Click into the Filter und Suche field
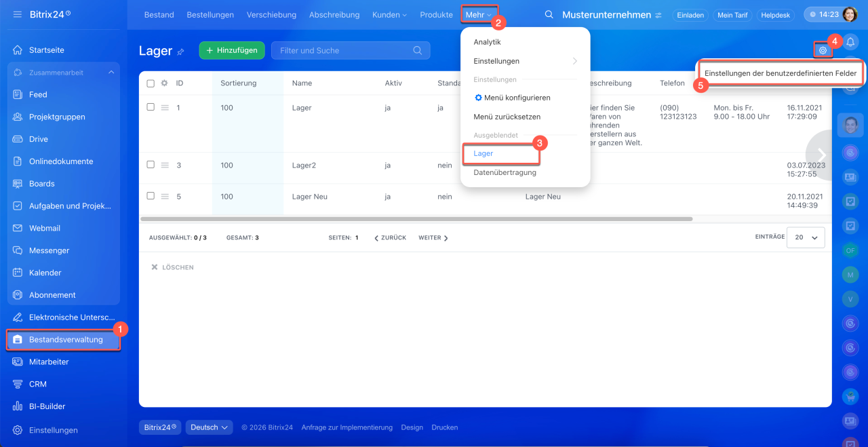This screenshot has width=868, height=447. point(342,50)
